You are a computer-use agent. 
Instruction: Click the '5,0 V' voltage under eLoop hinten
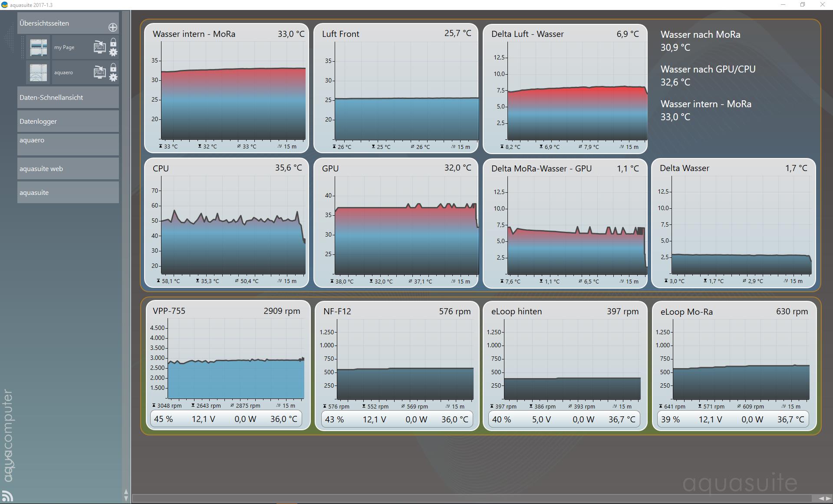541,420
